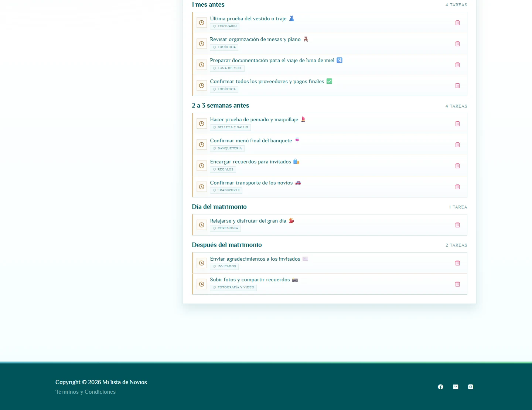Open the Instagram profile from the footer
This screenshot has width=532, height=410.
pyautogui.click(x=471, y=387)
